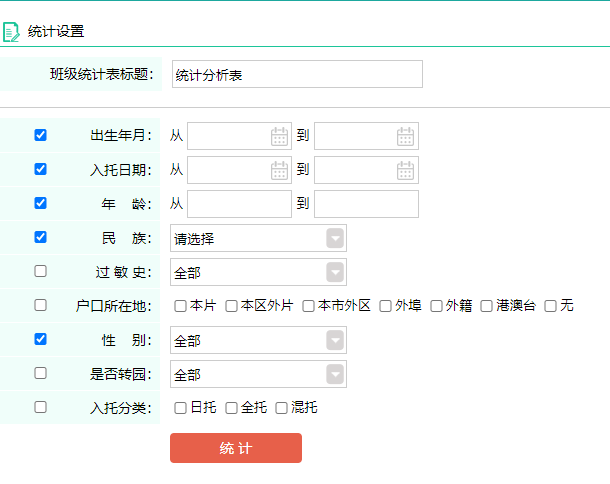
Task: Uncheck the 年龄 row checkbox
Action: (x=40, y=203)
